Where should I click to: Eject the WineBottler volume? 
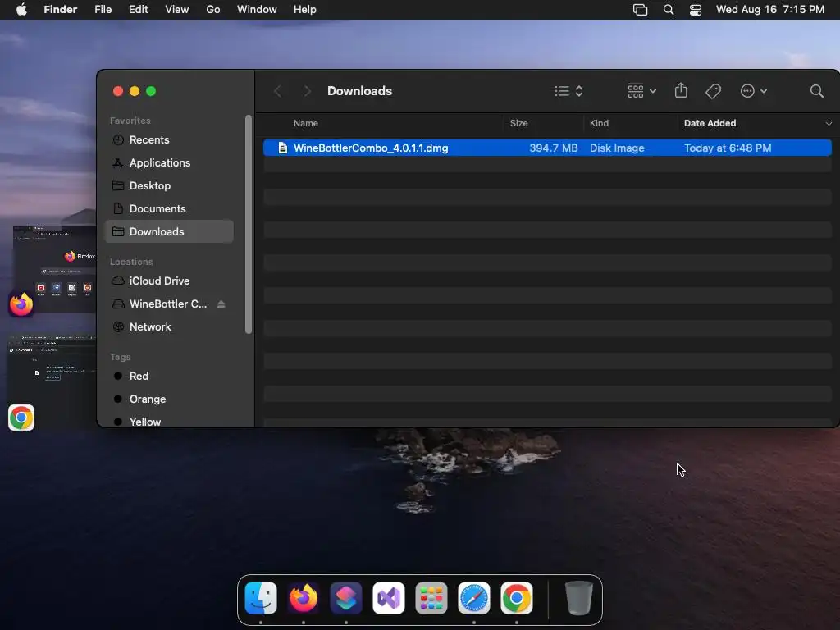221,304
